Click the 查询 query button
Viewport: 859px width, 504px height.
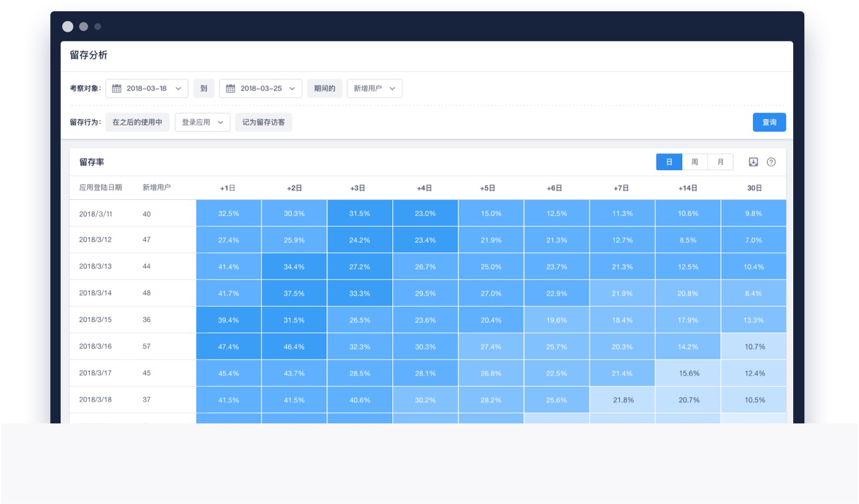[770, 122]
